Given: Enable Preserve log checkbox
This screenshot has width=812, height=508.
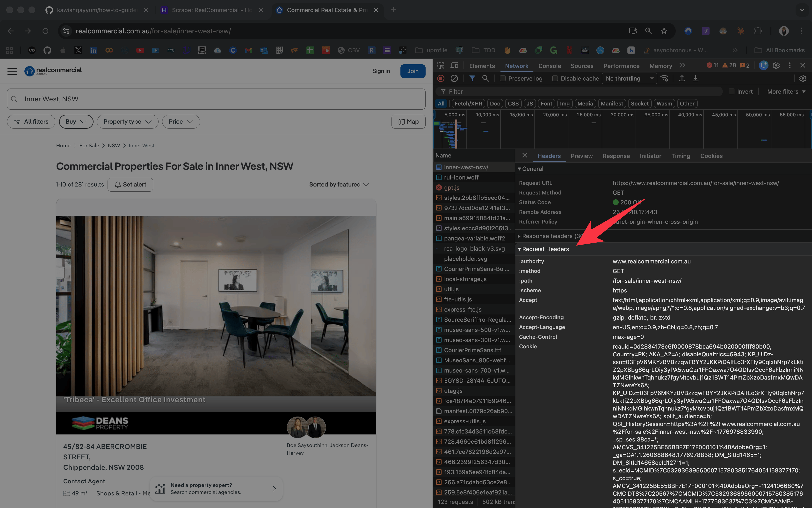Looking at the screenshot, I should click(502, 78).
